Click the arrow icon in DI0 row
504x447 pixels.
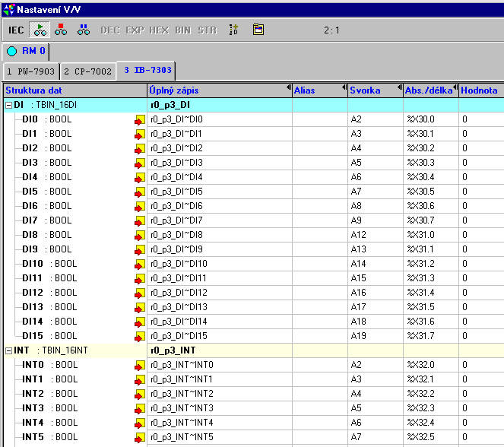click(140, 120)
